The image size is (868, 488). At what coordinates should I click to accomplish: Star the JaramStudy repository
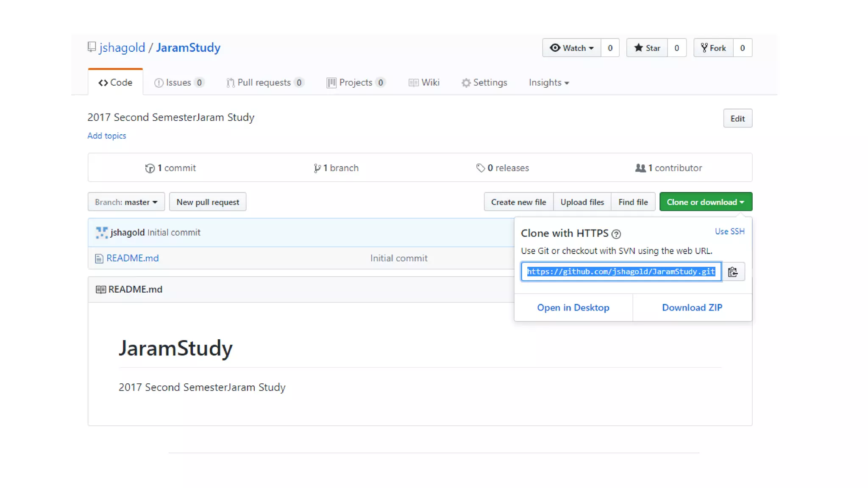pos(647,48)
